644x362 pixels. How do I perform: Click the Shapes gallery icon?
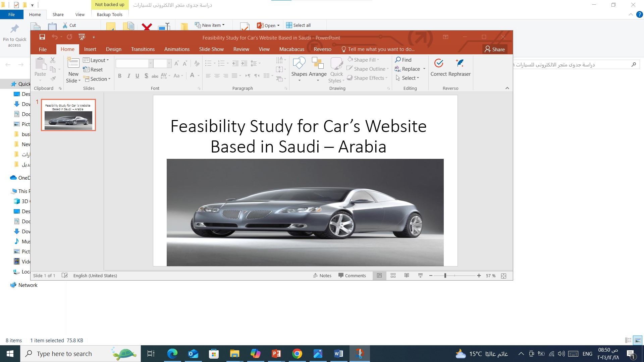299,64
